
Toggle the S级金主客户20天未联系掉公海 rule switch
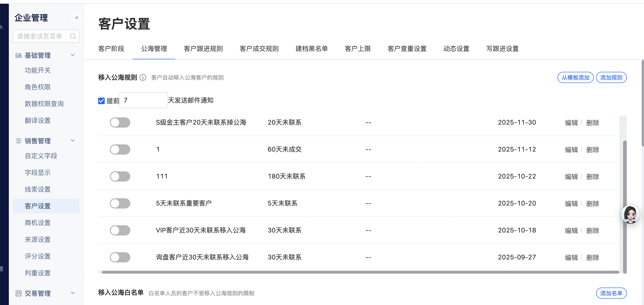120,123
